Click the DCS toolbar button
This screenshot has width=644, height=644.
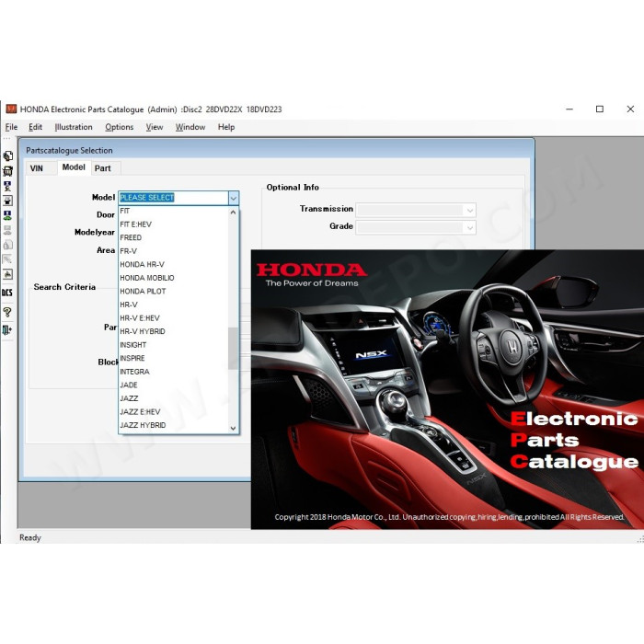7,293
